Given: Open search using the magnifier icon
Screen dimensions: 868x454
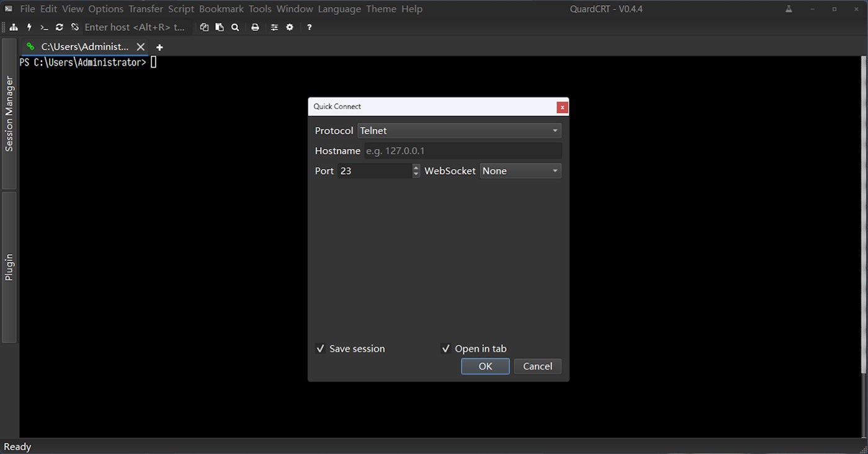Looking at the screenshot, I should [235, 27].
